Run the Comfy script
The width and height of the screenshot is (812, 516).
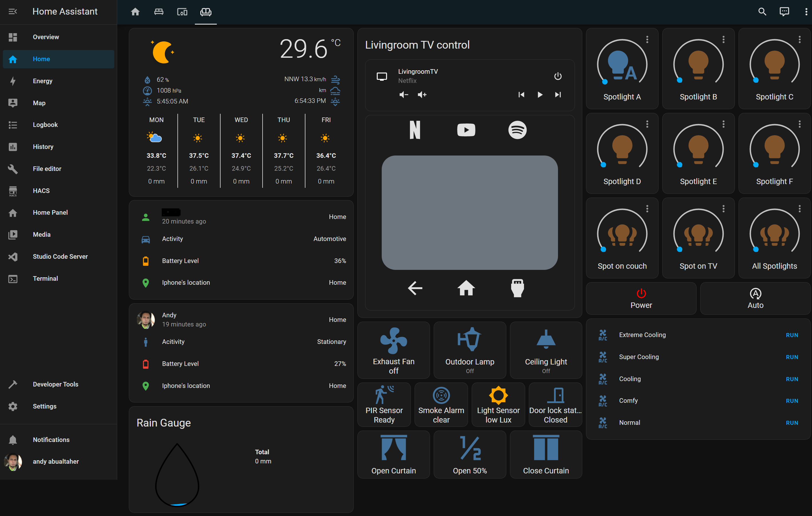tap(791, 401)
